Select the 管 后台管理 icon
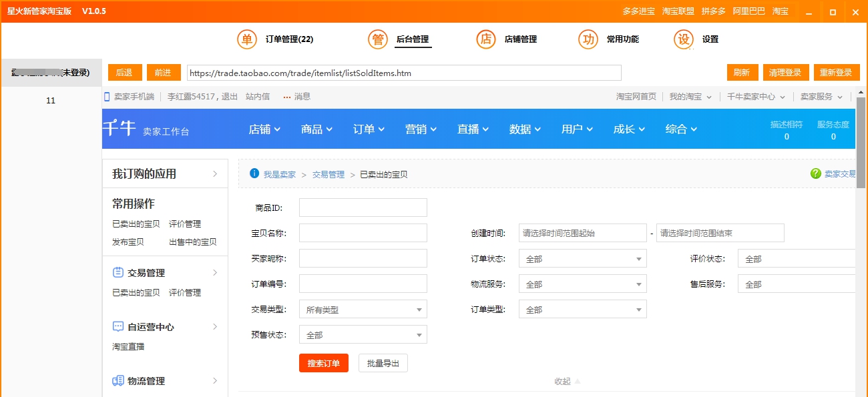 [x=378, y=39]
